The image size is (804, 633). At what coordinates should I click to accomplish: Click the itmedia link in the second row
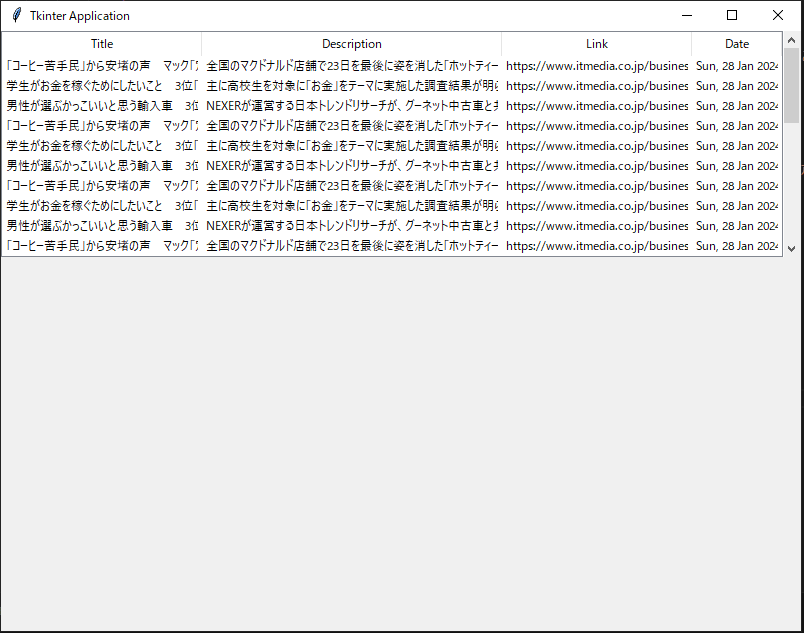pyautogui.click(x=597, y=86)
